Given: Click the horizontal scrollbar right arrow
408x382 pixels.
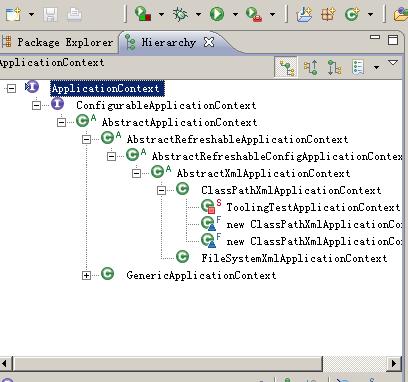Looking at the screenshot, I should pos(394,363).
